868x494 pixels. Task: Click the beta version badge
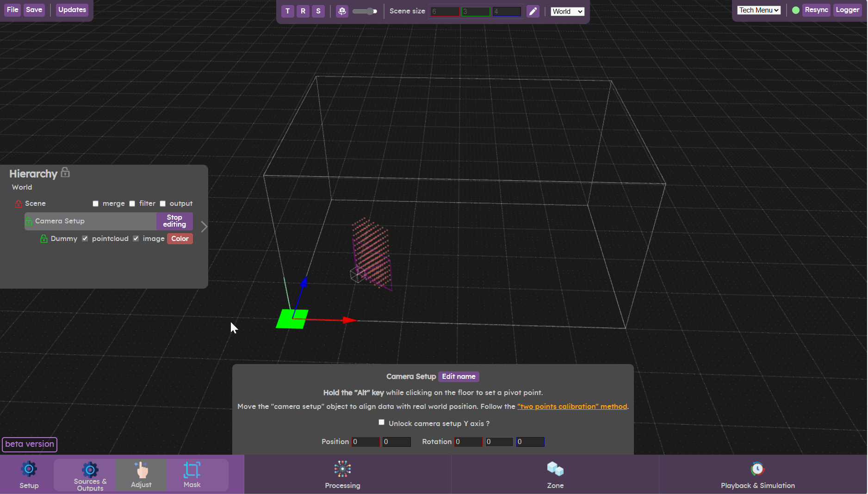(x=30, y=444)
